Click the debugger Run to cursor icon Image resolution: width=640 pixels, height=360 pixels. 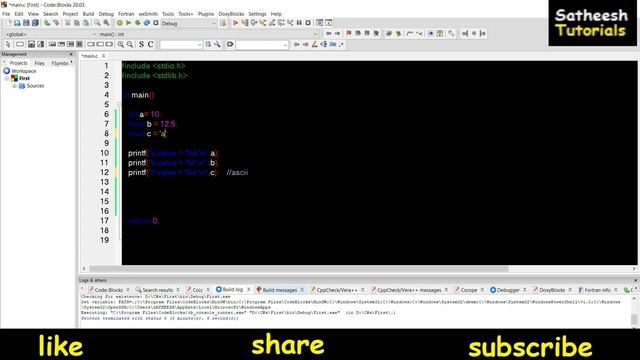coord(244,23)
